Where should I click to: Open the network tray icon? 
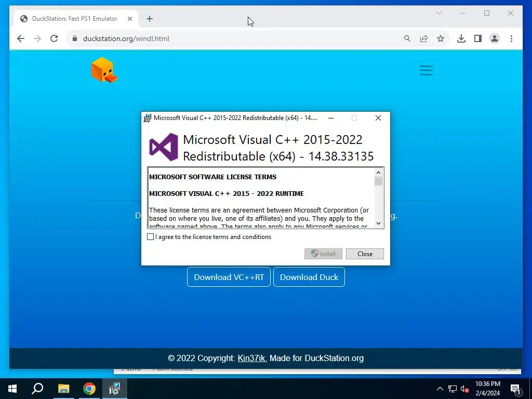coord(453,389)
